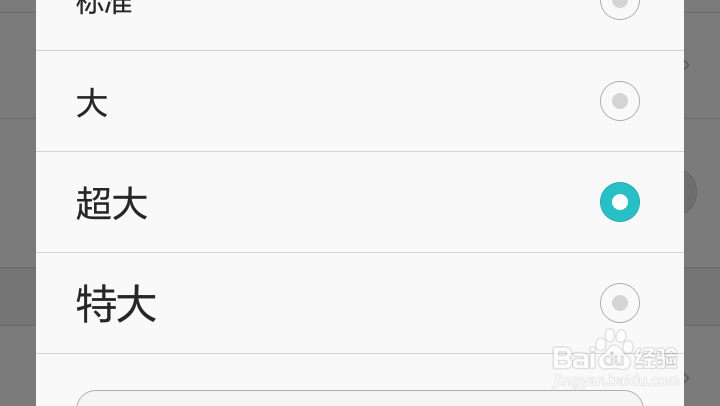Click the upper chevron arrow behind the dialog
The height and width of the screenshot is (406, 720).
click(687, 66)
